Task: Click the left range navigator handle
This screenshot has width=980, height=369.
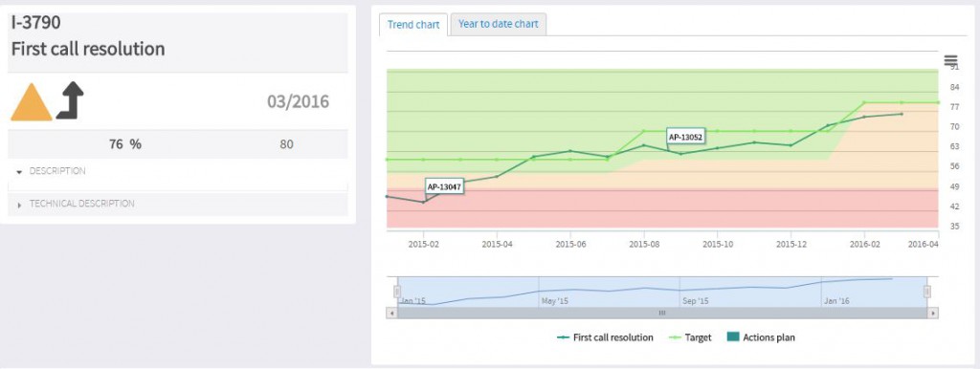Action: click(x=397, y=292)
